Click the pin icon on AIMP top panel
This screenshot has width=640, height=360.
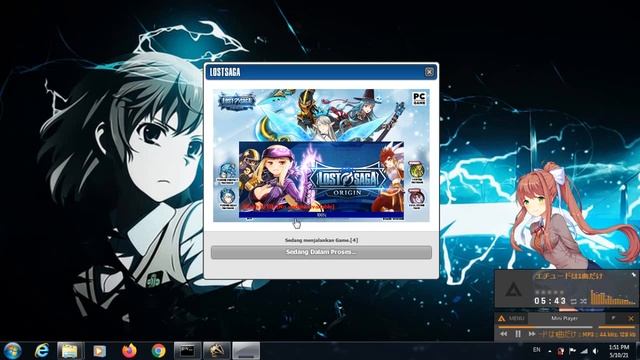(633, 275)
